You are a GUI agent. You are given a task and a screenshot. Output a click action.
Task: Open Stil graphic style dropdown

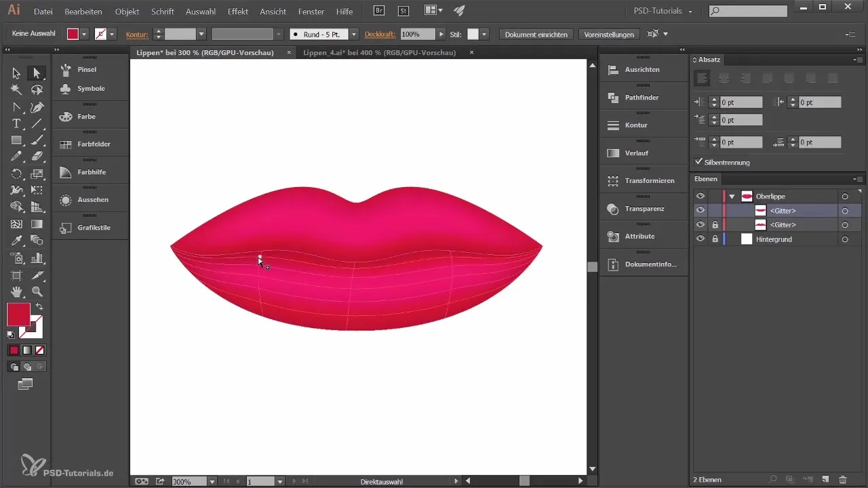point(484,34)
